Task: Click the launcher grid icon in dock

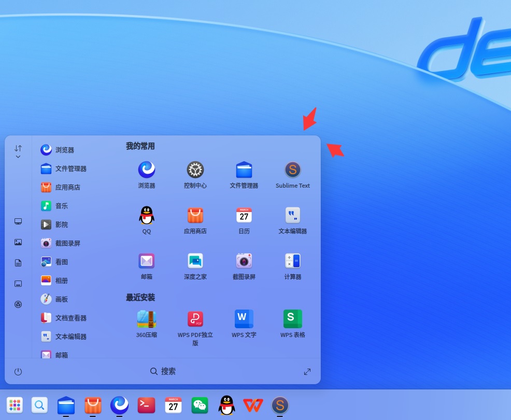Action: click(15, 405)
